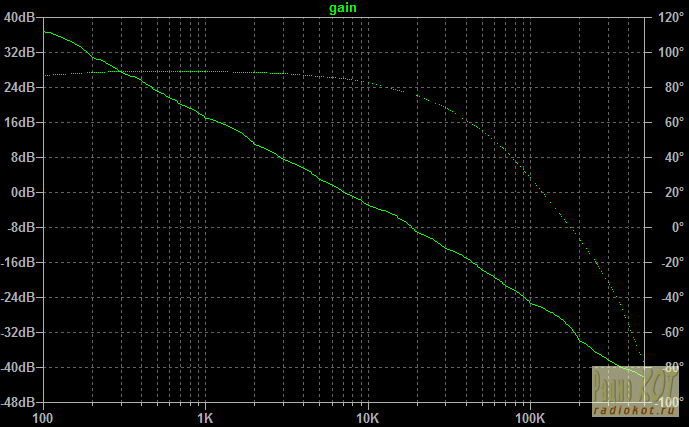
Task: Click the -60° phase axis label
Action: tap(668, 332)
